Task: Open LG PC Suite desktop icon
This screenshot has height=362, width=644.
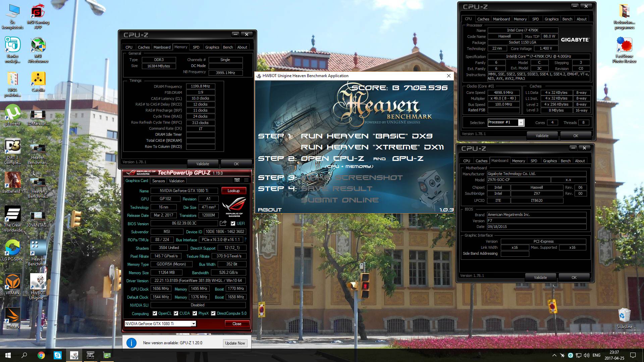Action: (12, 251)
